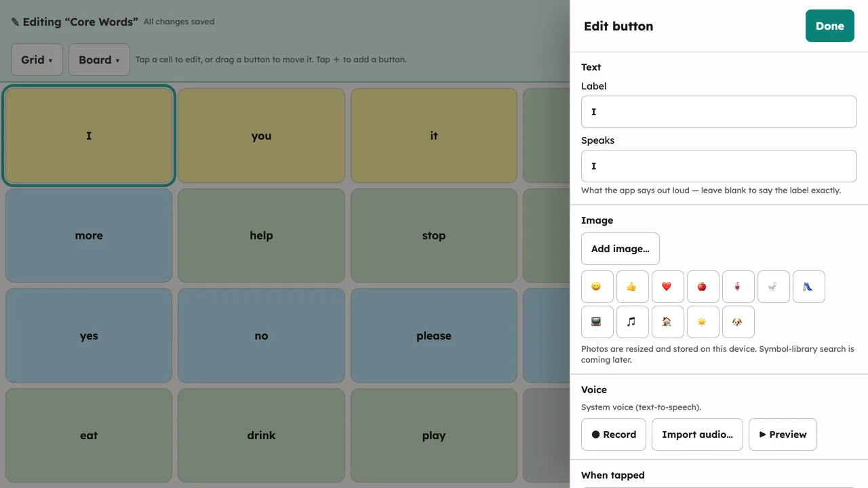Pick the house emoji image
The width and height of the screenshot is (868, 488).
coord(668,322)
